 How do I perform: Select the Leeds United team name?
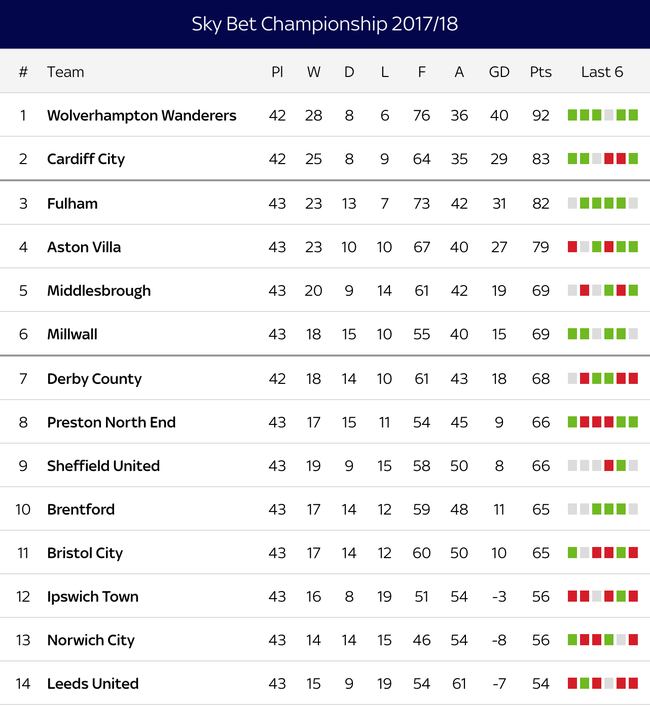coord(93,684)
